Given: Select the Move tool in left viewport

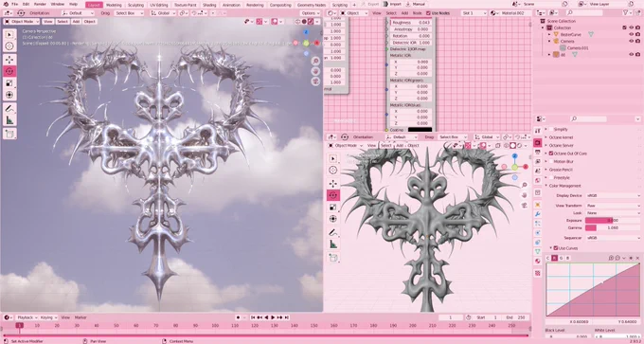Looking at the screenshot, I should click(x=9, y=60).
